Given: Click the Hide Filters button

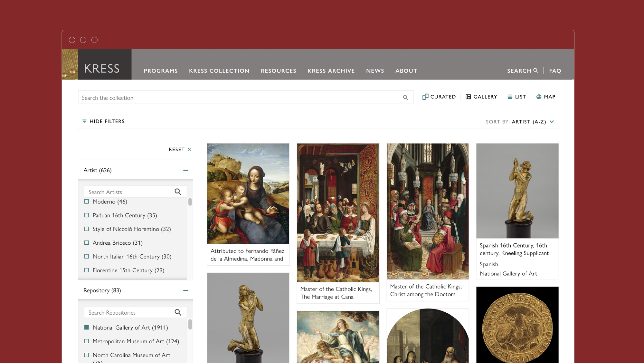Looking at the screenshot, I should [103, 121].
